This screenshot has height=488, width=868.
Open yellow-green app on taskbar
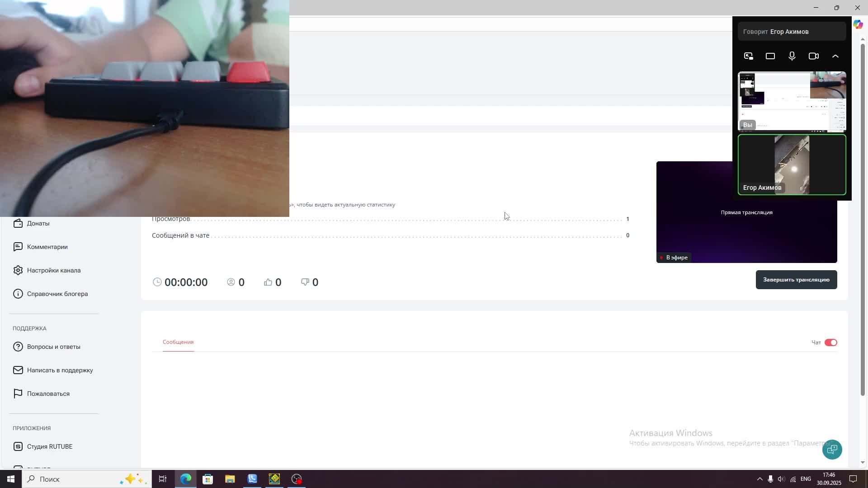point(274,479)
